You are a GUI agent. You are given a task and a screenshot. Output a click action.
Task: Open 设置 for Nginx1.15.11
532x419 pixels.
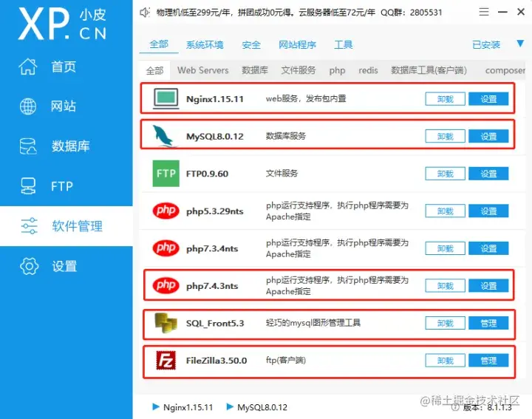pos(488,99)
